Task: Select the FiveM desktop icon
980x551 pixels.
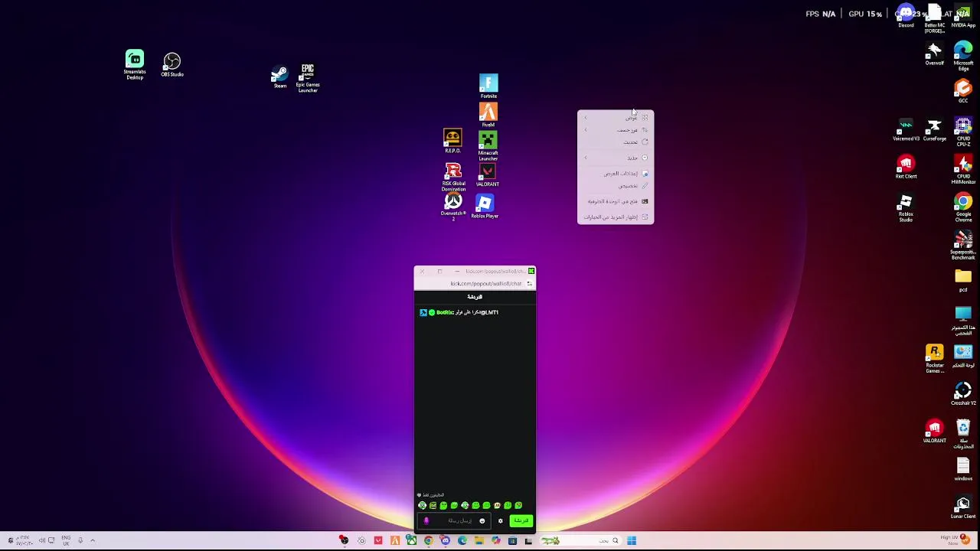Action: coord(488,115)
